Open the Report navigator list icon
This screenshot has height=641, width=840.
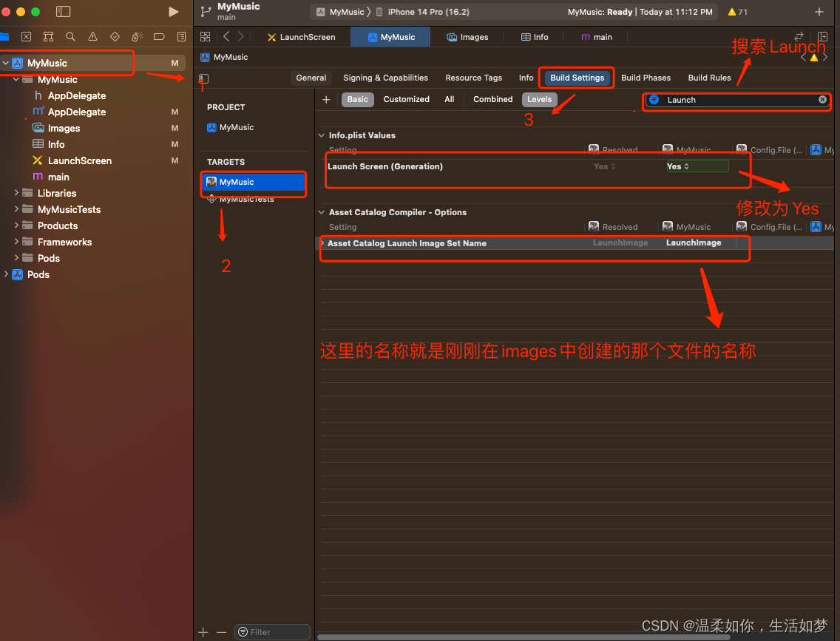point(181,35)
